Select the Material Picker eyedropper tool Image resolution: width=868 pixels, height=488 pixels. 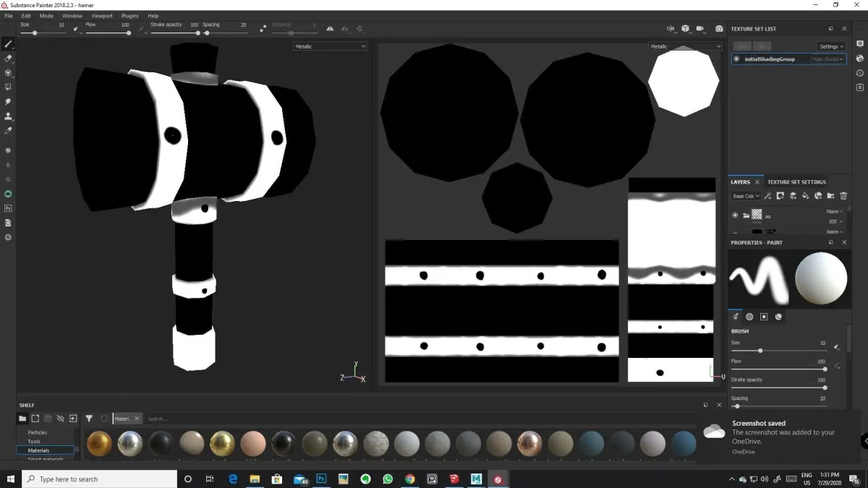tap(9, 131)
